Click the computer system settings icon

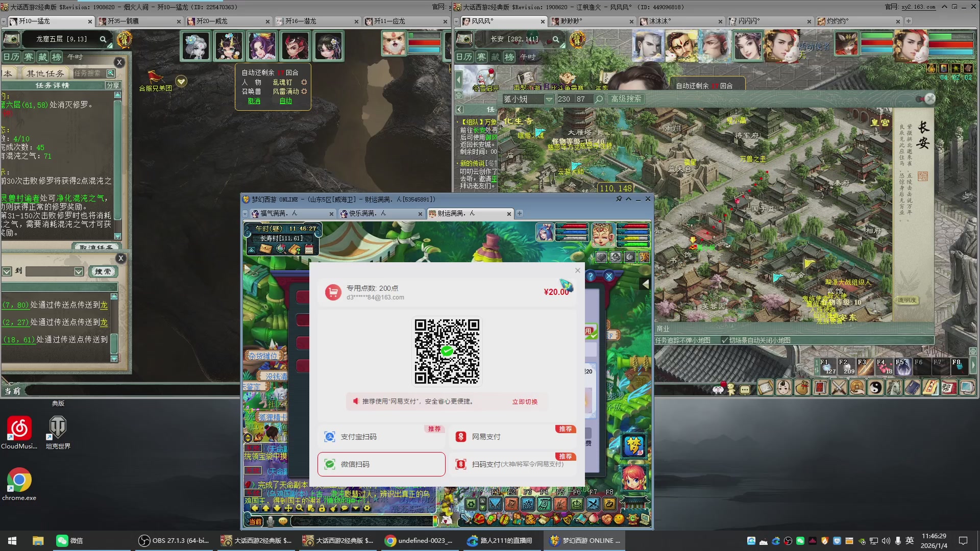(967, 388)
